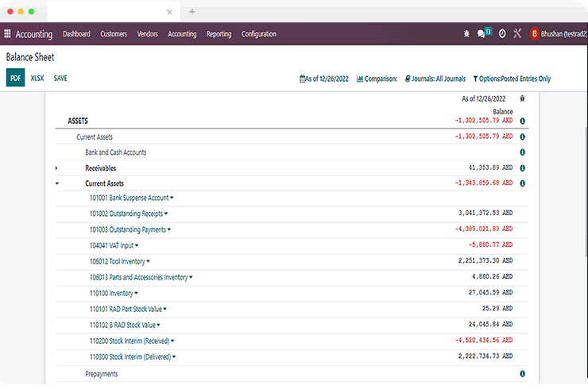Click info icon for Current Assets -1,302,505.79
This screenshot has height=389, width=588.
(522, 137)
